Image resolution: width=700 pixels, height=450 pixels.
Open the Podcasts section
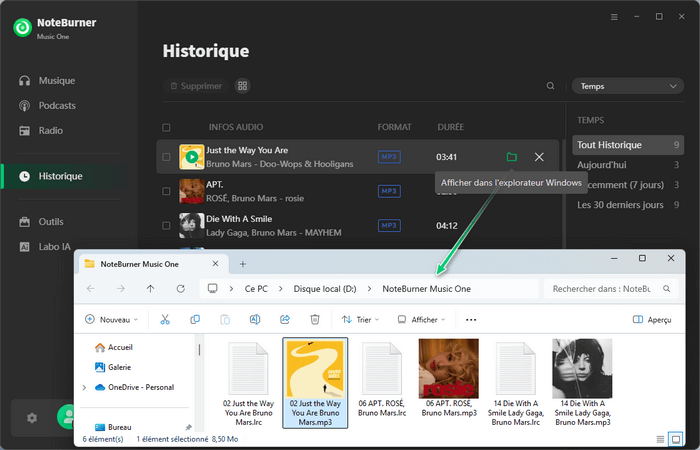coord(47,106)
